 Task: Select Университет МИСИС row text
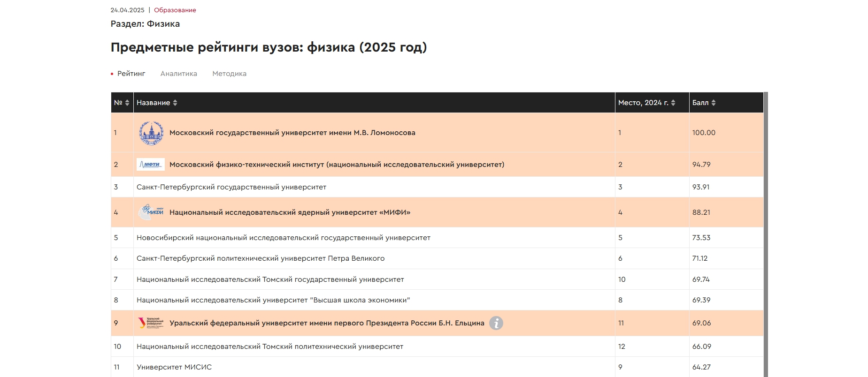point(174,367)
